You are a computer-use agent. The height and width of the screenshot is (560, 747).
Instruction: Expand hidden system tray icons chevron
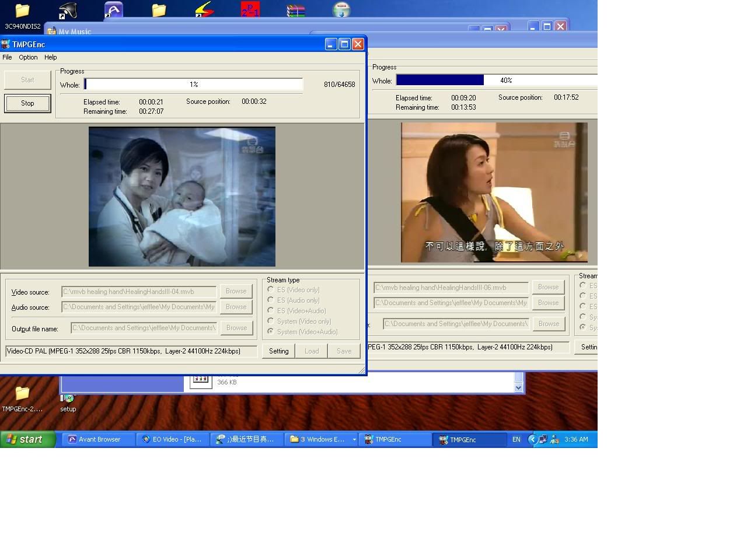[x=532, y=439]
